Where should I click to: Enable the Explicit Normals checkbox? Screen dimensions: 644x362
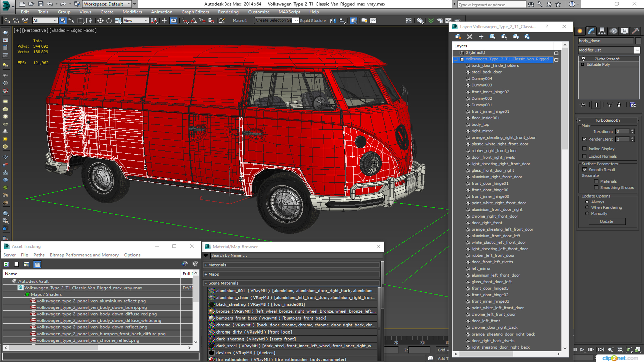(x=584, y=156)
